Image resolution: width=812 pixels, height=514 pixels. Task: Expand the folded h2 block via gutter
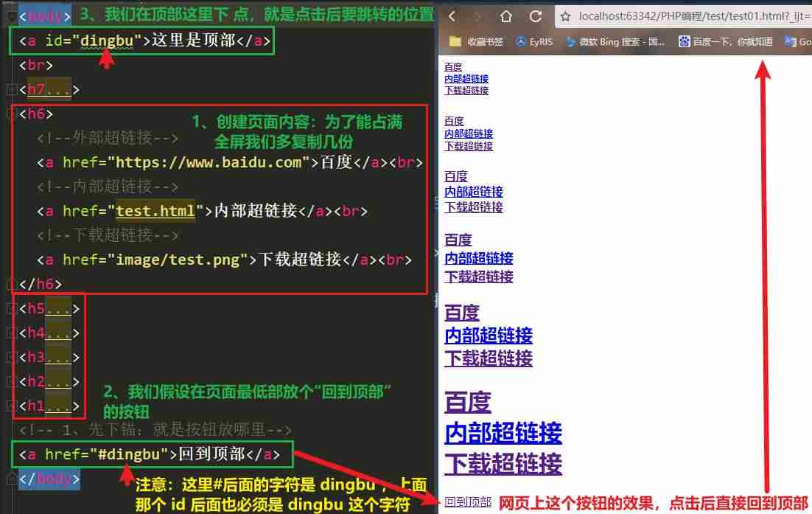[11, 381]
